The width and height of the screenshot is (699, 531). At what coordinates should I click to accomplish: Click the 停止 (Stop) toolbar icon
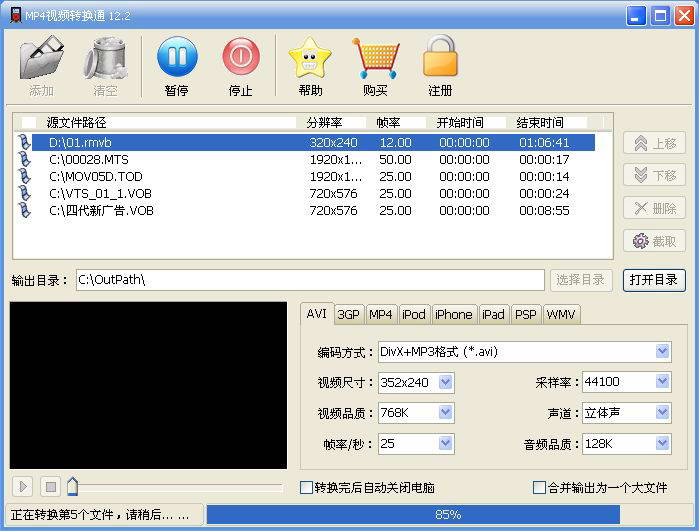(x=240, y=58)
